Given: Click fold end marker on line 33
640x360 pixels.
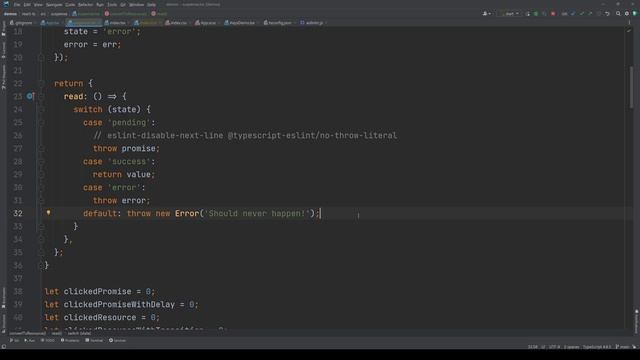Looking at the screenshot, I should (41, 226).
